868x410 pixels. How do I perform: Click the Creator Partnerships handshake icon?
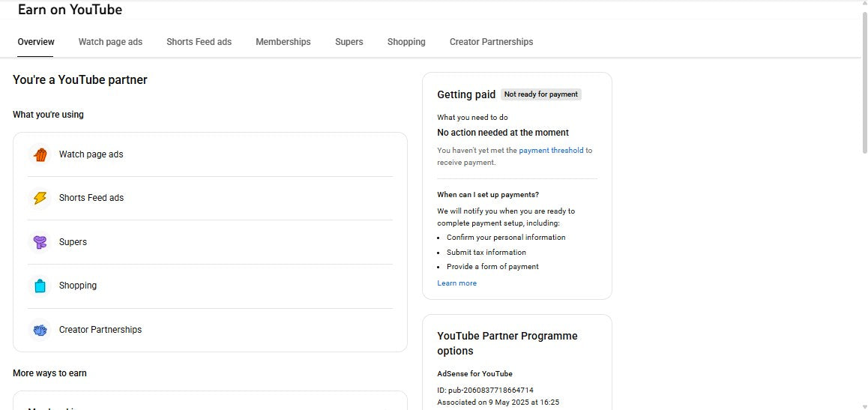point(40,330)
